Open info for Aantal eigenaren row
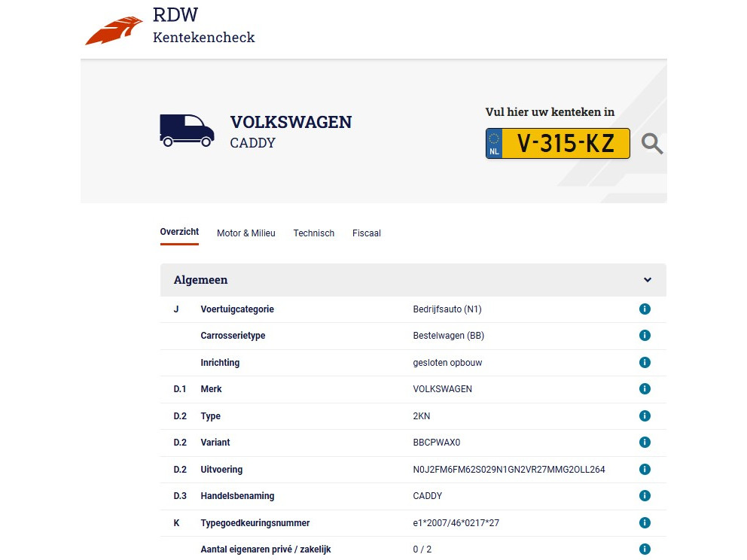The image size is (747, 560). (x=645, y=549)
